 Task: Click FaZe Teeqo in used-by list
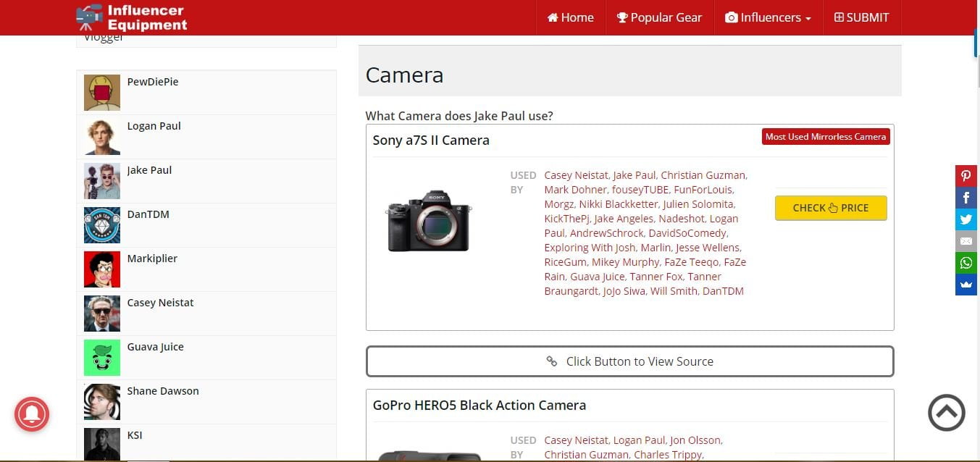click(692, 262)
